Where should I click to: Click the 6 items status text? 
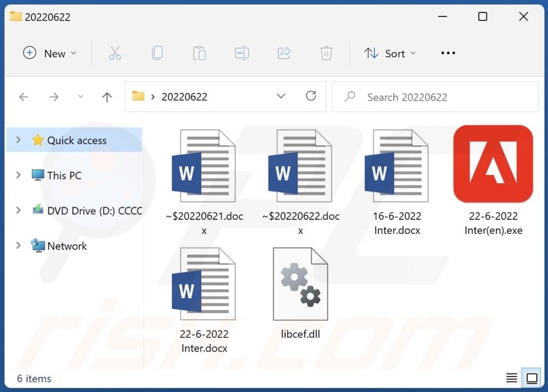pos(34,378)
